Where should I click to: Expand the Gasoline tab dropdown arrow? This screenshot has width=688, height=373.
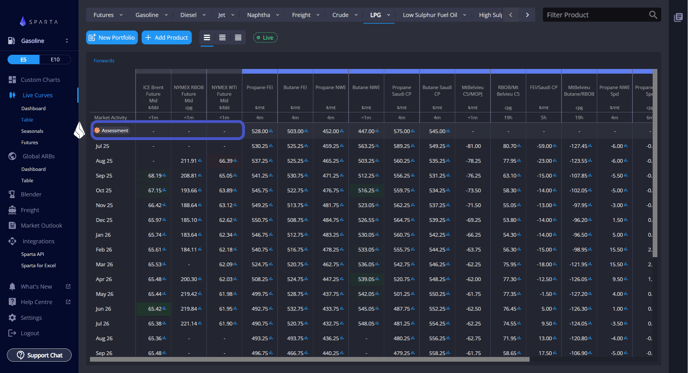tap(166, 15)
